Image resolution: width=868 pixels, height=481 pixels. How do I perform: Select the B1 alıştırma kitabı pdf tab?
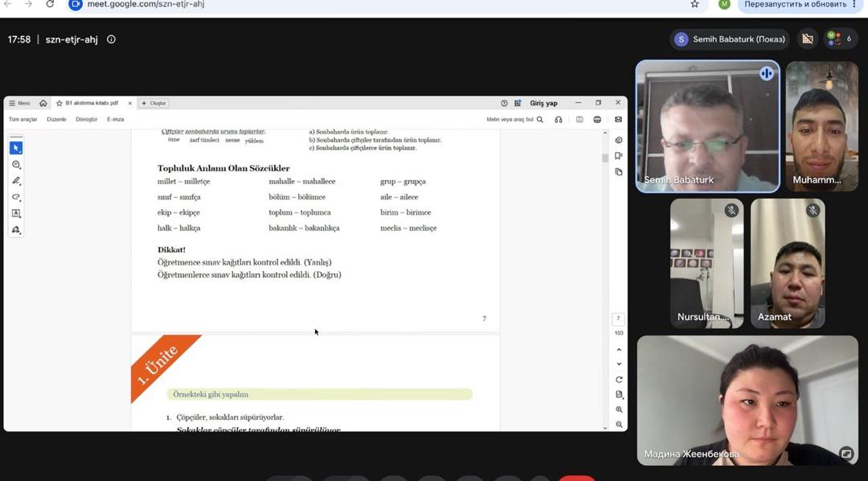click(92, 103)
